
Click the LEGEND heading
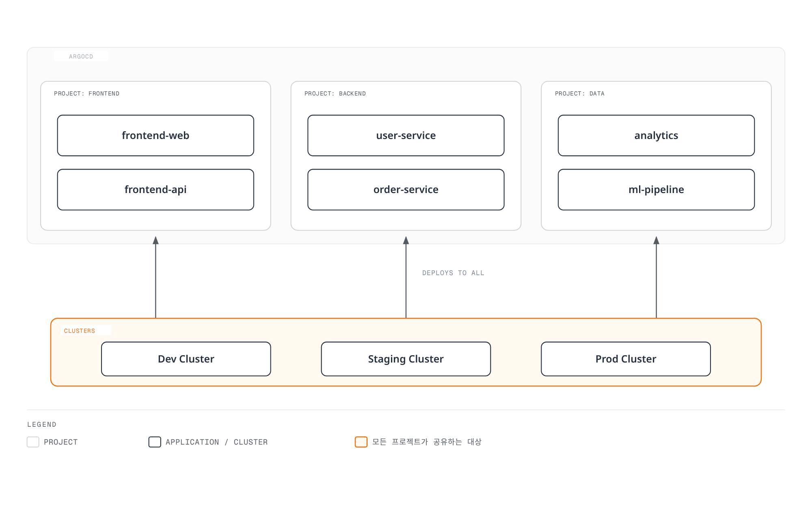click(42, 424)
